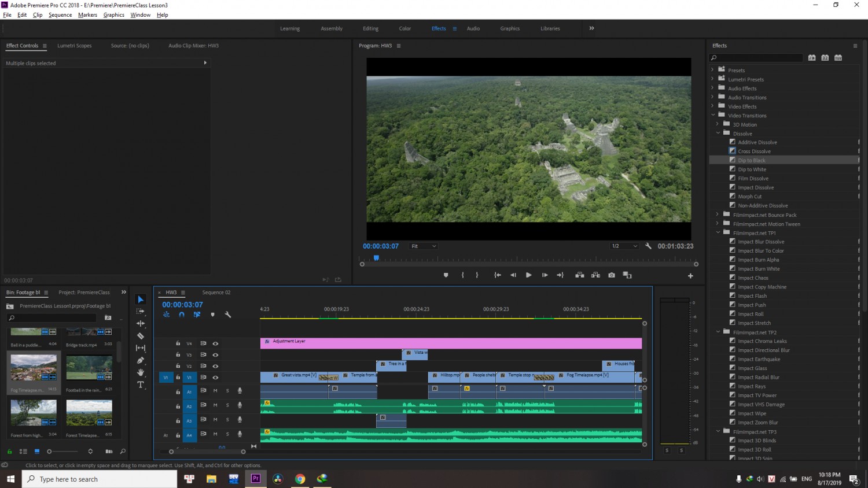Select the Slip tool
The width and height of the screenshot is (868, 488).
pyautogui.click(x=141, y=348)
